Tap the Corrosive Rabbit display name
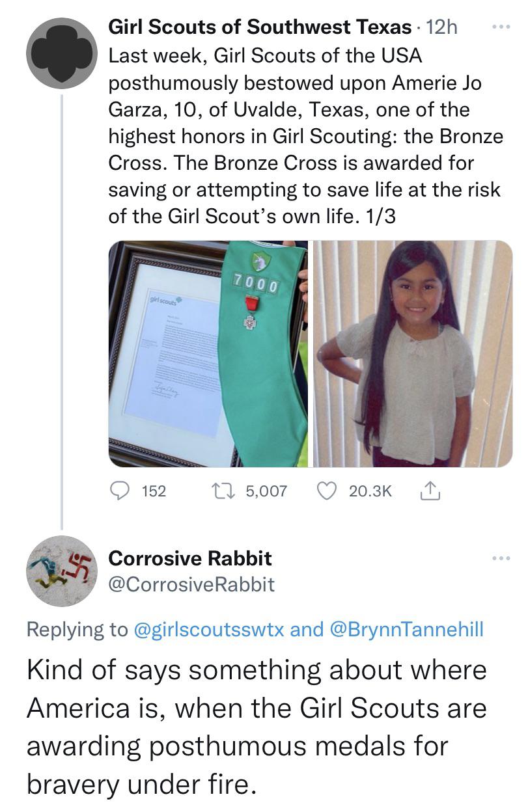The width and height of the screenshot is (528, 812). 189,558
